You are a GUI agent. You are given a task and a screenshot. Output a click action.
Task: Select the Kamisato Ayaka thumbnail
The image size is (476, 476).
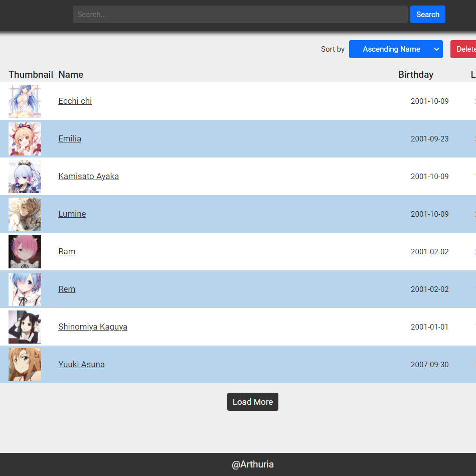pyautogui.click(x=25, y=177)
